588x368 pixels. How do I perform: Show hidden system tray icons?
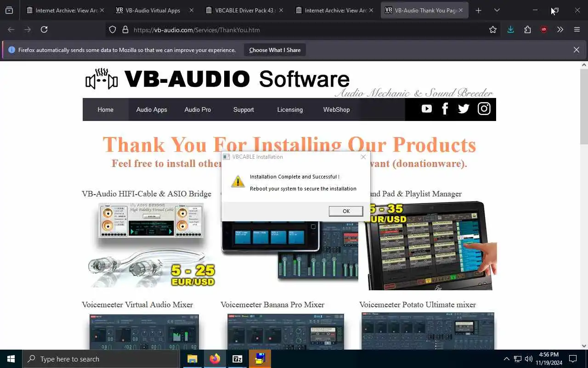click(506, 359)
